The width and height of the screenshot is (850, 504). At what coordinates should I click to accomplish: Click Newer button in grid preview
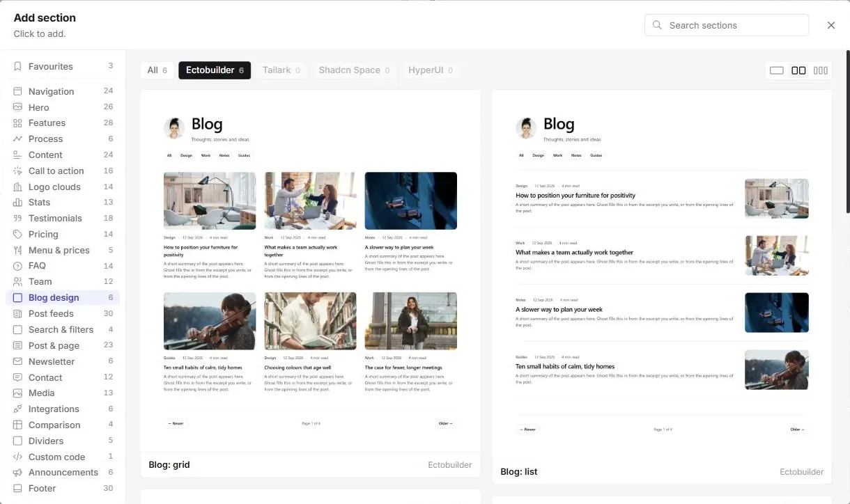coord(176,423)
